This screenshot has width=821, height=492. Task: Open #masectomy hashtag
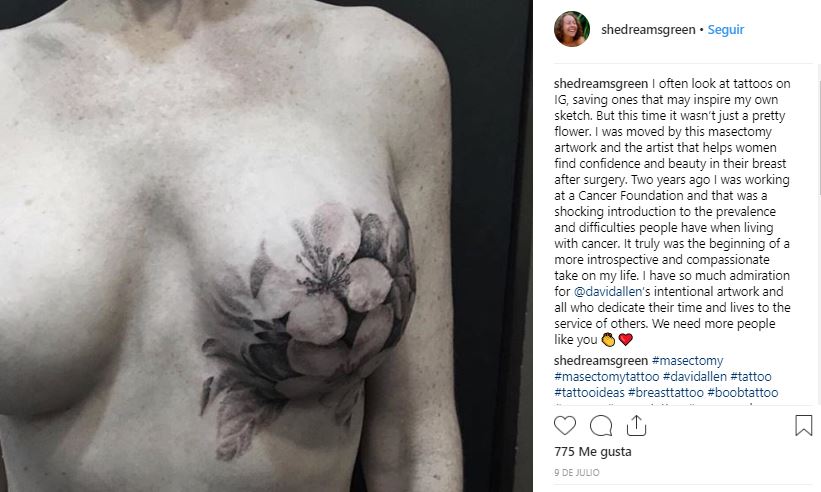(x=687, y=361)
